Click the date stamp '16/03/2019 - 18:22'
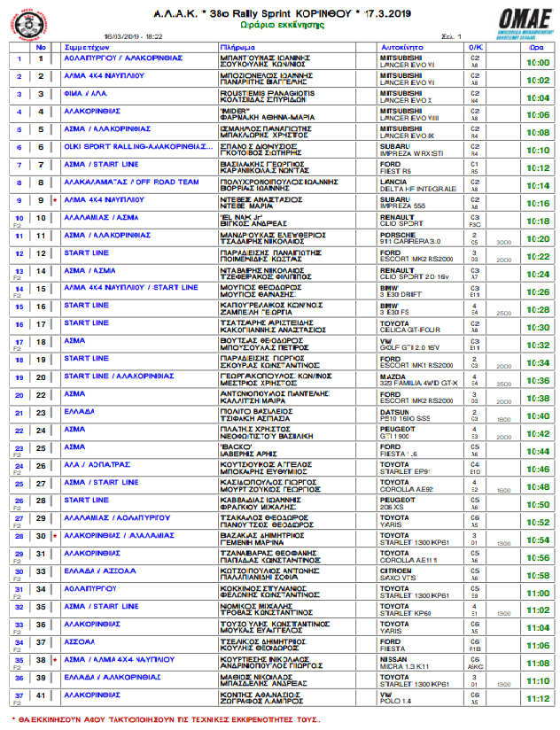The image size is (560, 730). click(x=133, y=36)
